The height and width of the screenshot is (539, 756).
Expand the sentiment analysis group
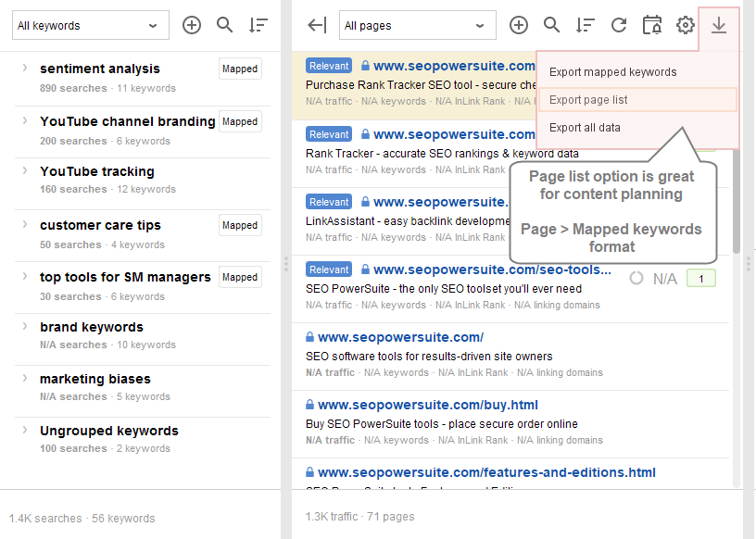(x=25, y=69)
